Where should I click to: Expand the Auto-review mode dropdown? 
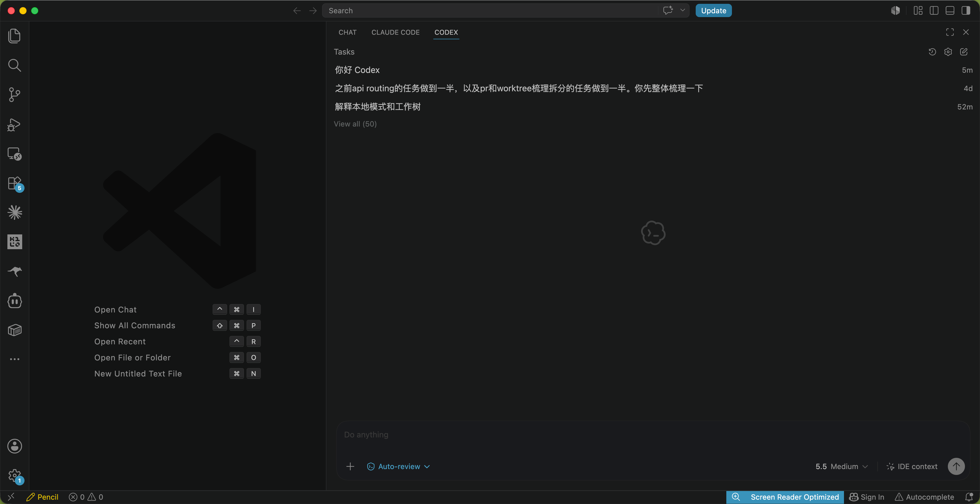[x=398, y=466]
